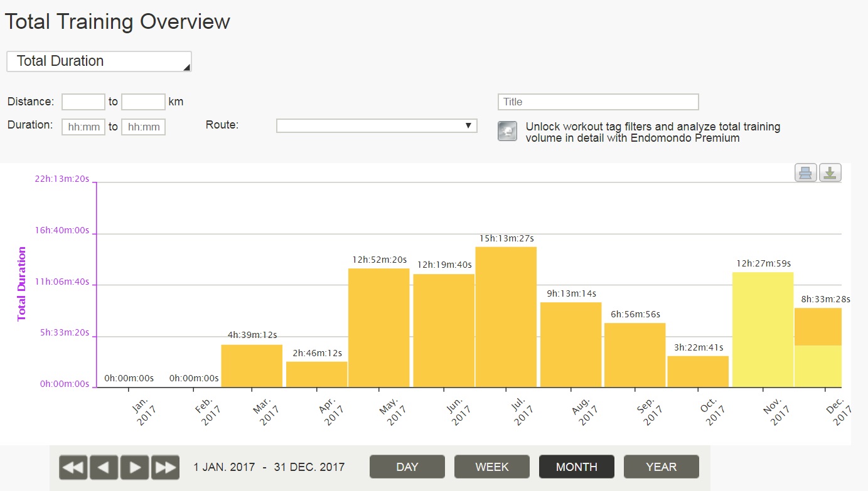
Task: Click the Total Duration axis title
Action: point(22,284)
